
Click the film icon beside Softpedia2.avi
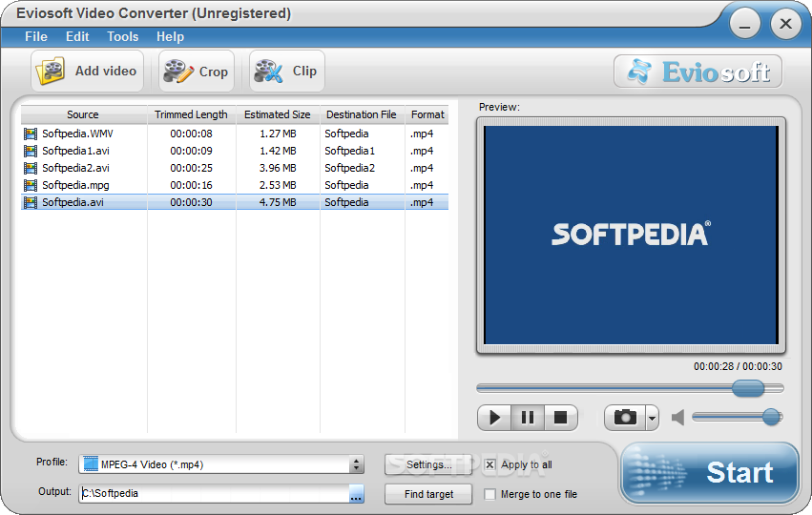pos(31,168)
